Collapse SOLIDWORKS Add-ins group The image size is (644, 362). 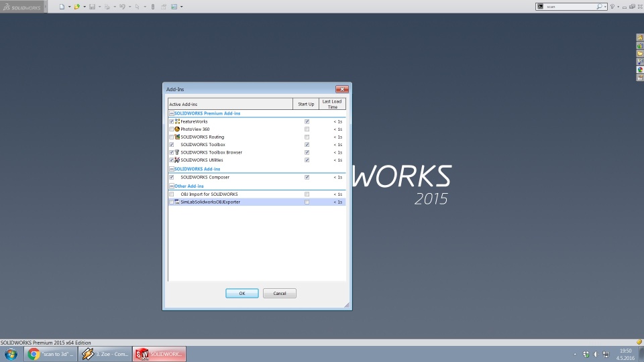(x=172, y=169)
